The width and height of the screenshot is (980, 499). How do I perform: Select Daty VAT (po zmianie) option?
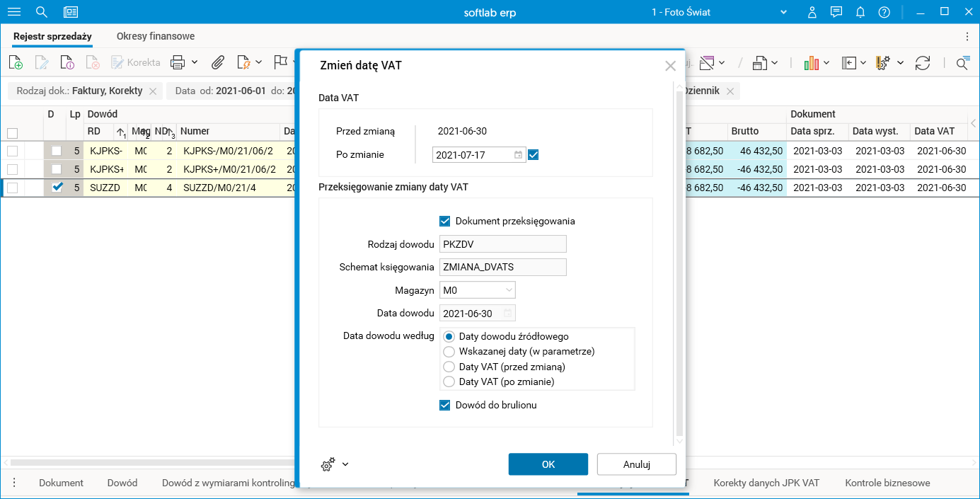click(448, 382)
